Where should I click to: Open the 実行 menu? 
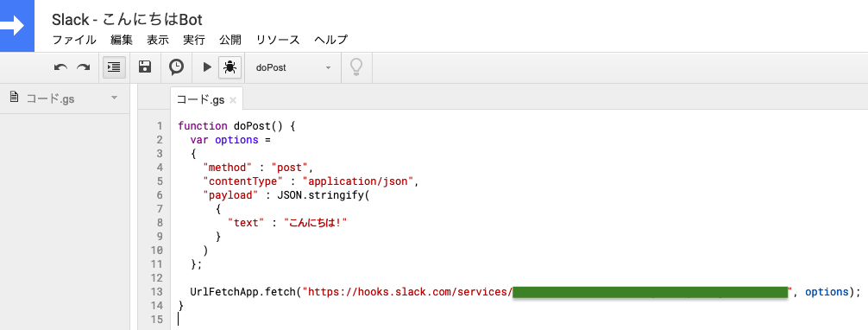(x=194, y=40)
